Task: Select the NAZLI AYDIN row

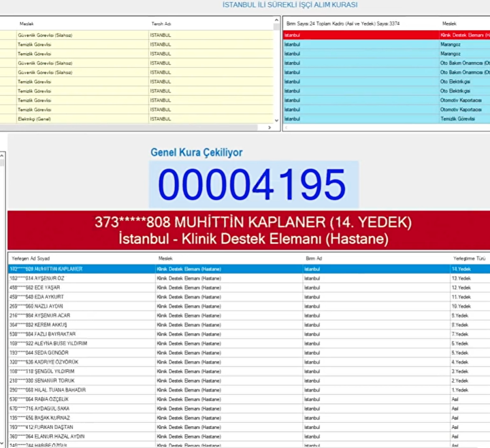Action: tap(249, 307)
